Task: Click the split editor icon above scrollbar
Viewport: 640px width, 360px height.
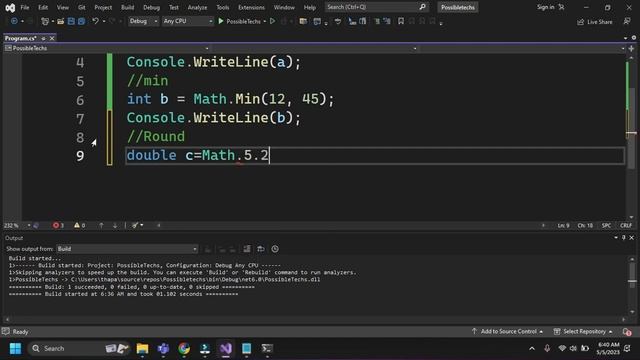Action: coord(631,49)
